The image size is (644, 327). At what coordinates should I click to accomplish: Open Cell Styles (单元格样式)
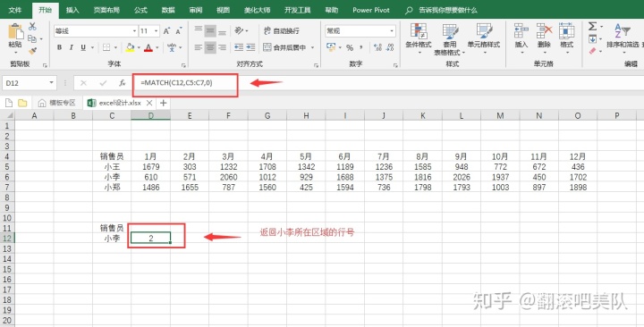[x=484, y=39]
